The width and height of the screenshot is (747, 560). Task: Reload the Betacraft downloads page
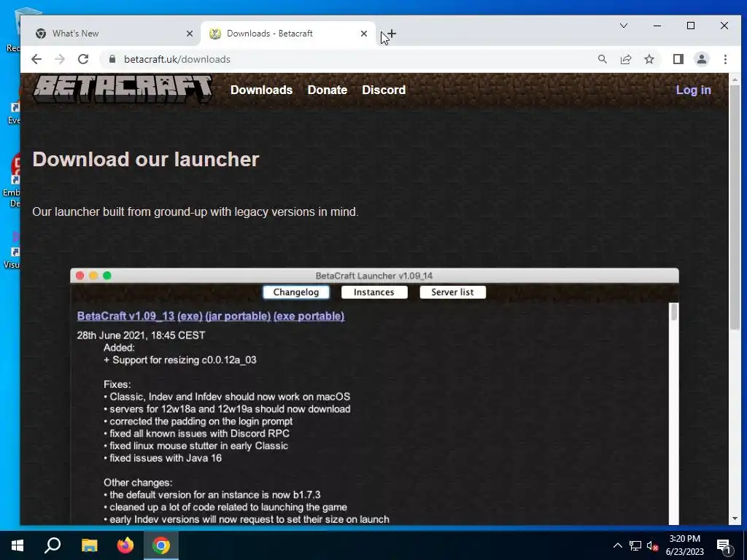[83, 59]
